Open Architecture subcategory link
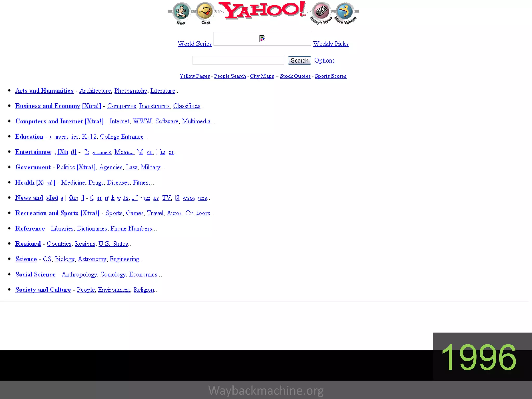This screenshot has width=532, height=399. coord(95,91)
